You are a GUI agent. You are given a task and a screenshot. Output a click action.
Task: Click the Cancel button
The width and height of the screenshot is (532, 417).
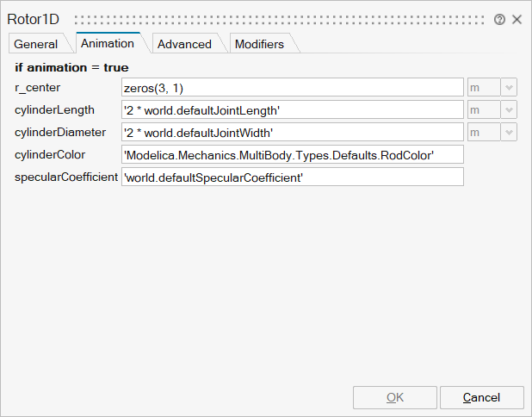481,397
